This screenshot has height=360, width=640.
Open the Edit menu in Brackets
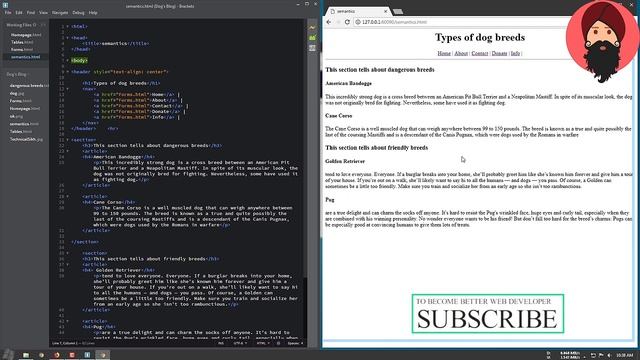(x=19, y=13)
